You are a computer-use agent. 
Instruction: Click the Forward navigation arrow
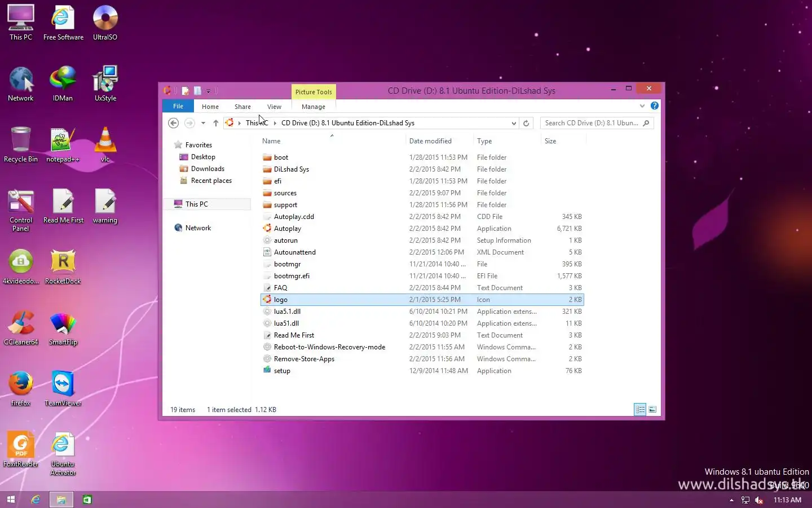pos(189,123)
